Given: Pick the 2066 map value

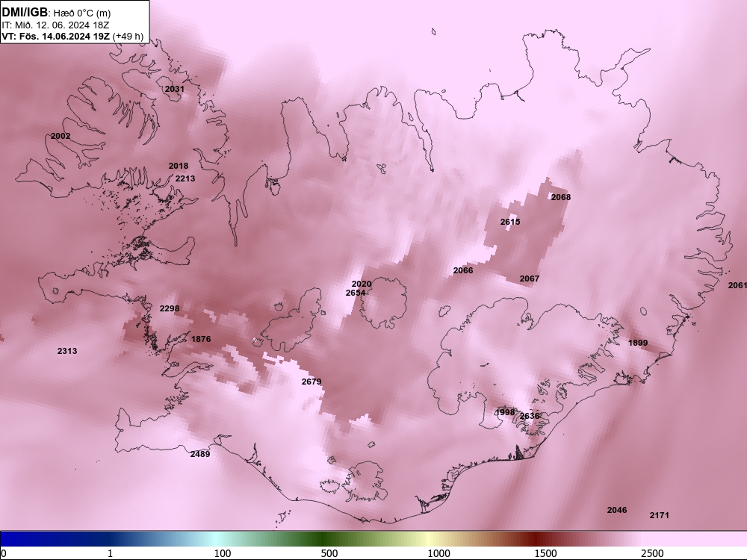Looking at the screenshot, I should coord(463,270).
